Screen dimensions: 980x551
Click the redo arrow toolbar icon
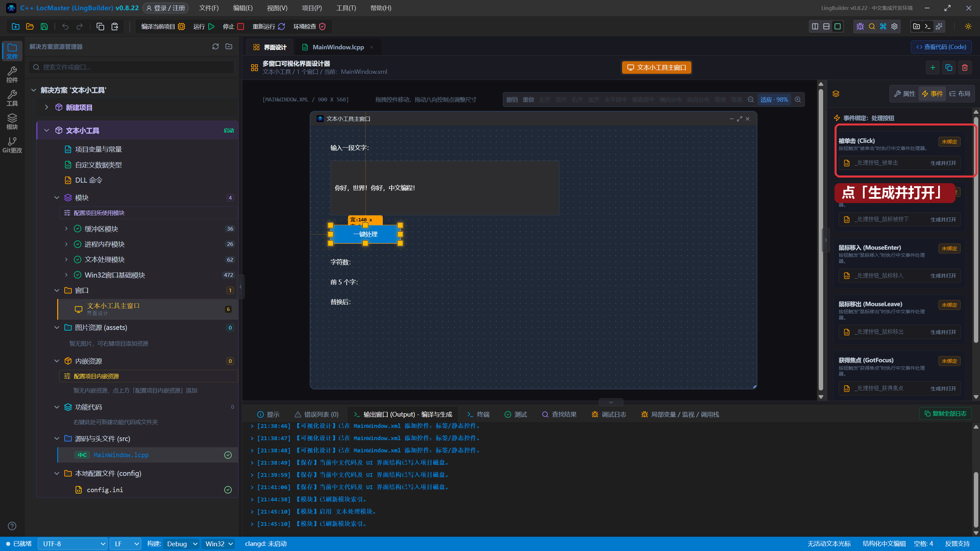(x=80, y=27)
